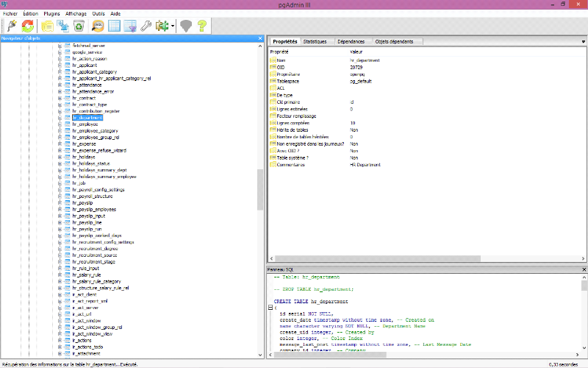588x368 pixels.
Task: Open Maintenance wrench tool
Action: pos(146,26)
